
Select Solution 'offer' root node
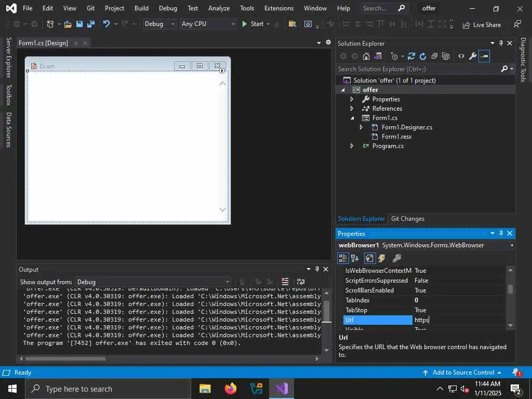(394, 81)
